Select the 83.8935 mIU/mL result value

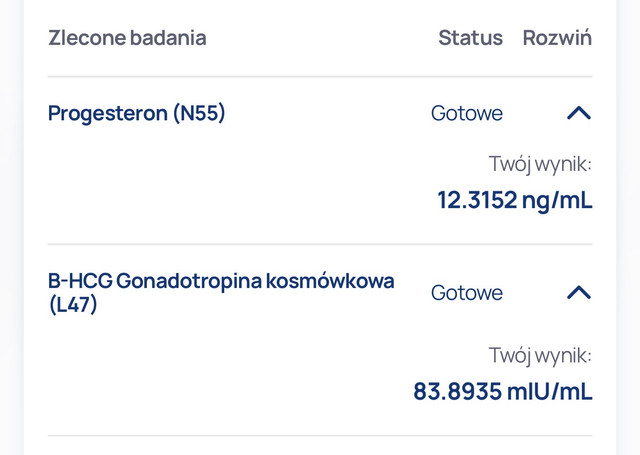[x=503, y=391]
